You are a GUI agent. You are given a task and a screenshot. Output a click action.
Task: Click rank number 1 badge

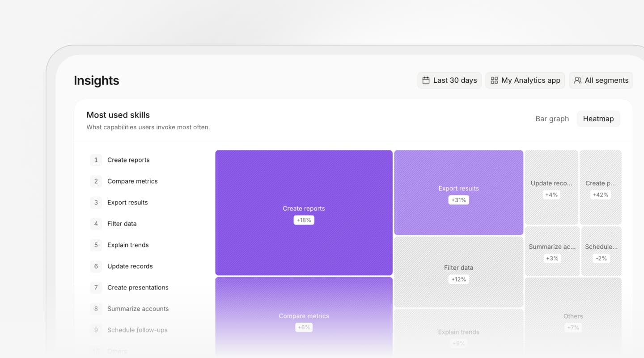click(x=96, y=160)
